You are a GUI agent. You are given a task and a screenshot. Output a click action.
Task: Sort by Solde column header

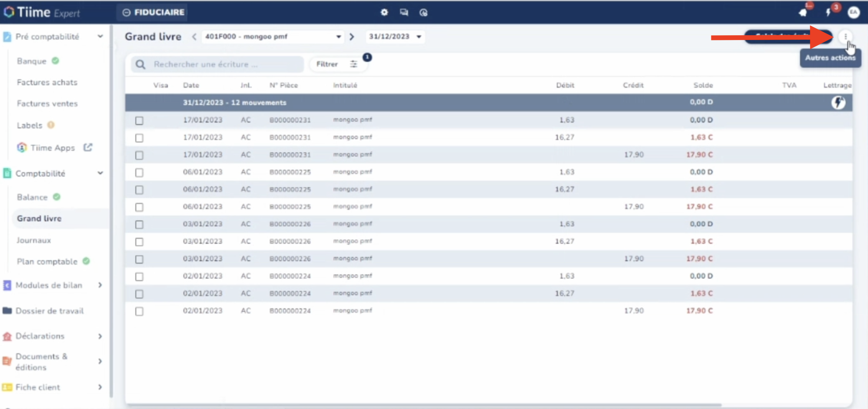[703, 85]
